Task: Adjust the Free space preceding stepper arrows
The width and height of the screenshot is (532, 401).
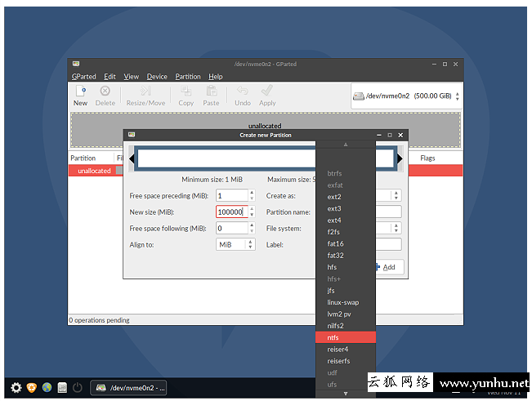Action: click(x=252, y=195)
